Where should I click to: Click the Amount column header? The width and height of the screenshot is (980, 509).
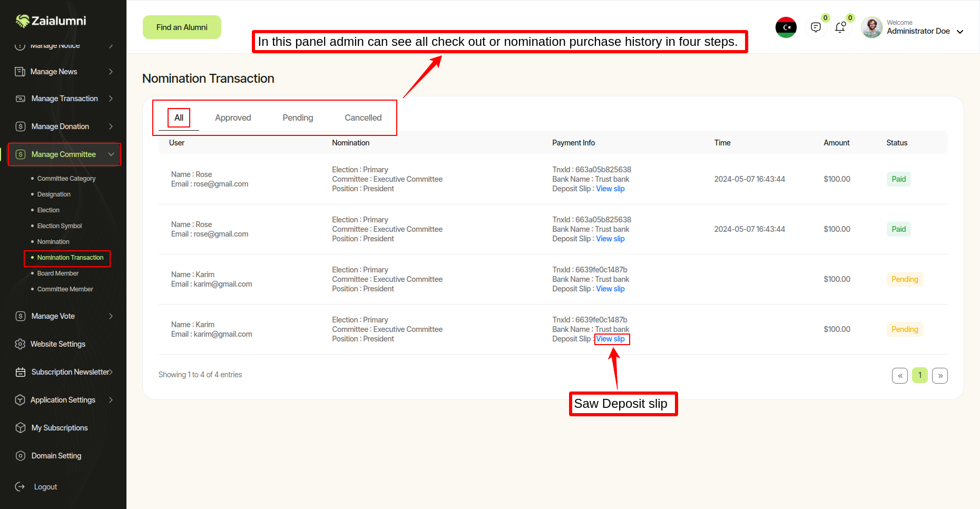(x=836, y=143)
